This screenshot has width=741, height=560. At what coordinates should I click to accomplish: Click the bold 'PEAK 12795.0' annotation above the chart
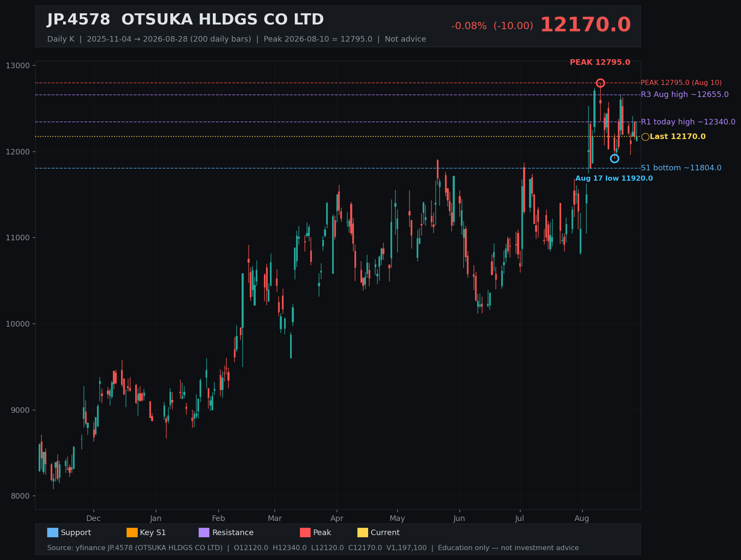(x=600, y=63)
